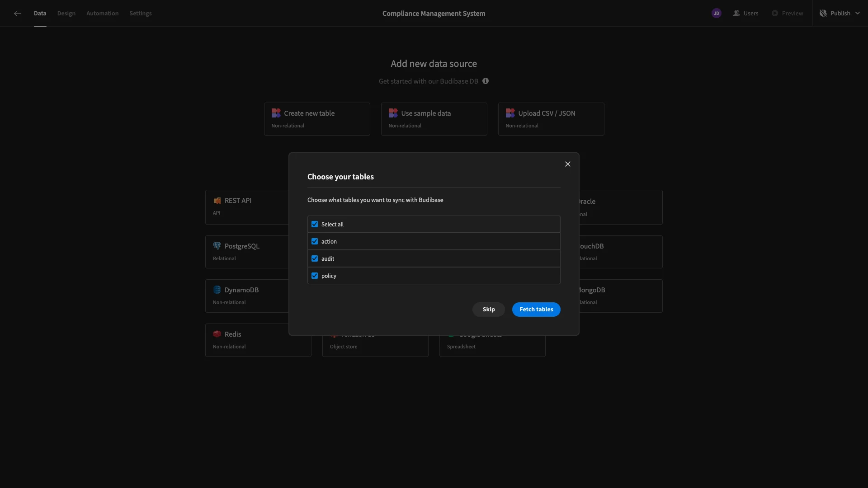Click the DynamoDB database icon
The height and width of the screenshot is (488, 868).
tap(217, 290)
